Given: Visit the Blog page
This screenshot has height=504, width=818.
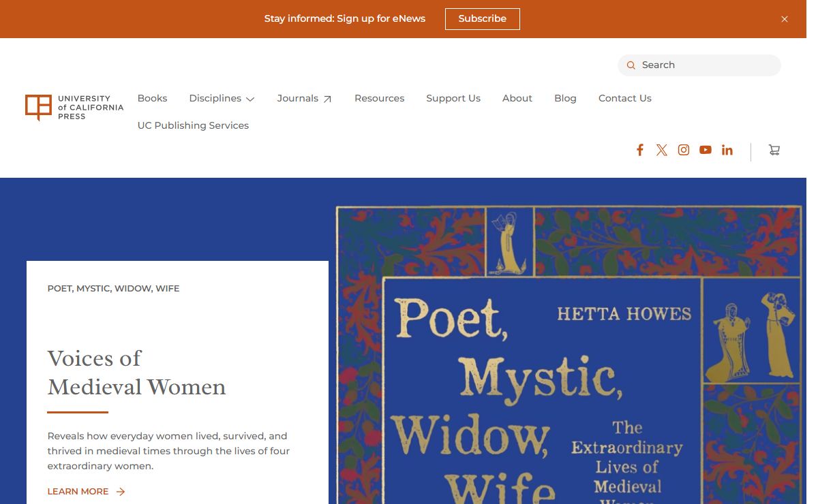Looking at the screenshot, I should tap(565, 98).
